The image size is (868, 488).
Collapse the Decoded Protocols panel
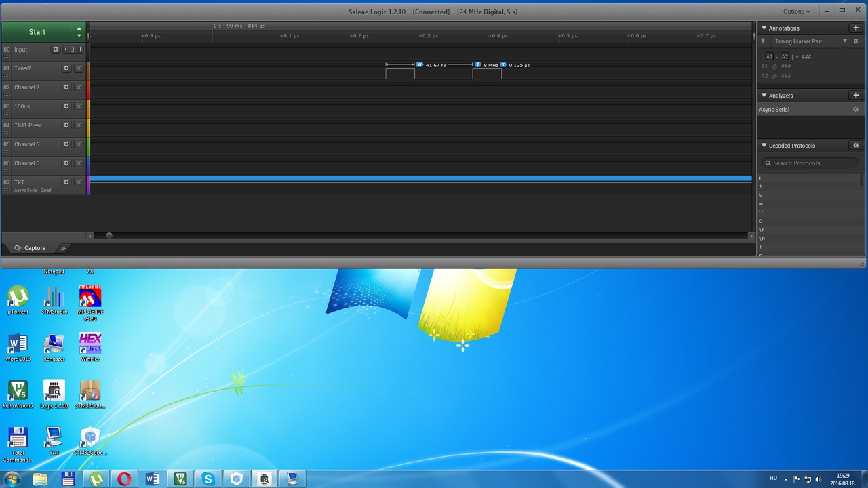coord(764,146)
